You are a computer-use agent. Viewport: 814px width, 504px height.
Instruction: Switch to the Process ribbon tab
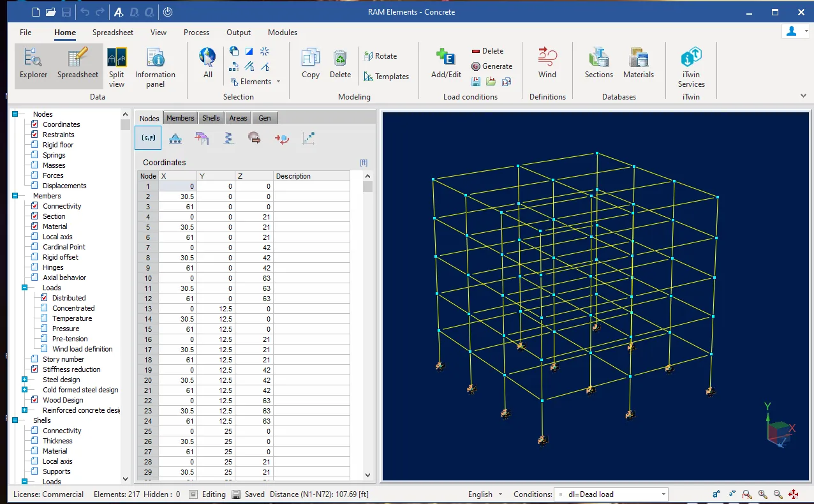[x=196, y=33]
